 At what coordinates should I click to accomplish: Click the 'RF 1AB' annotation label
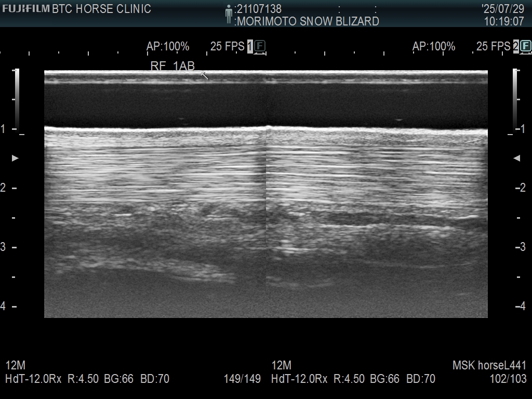[x=172, y=66]
